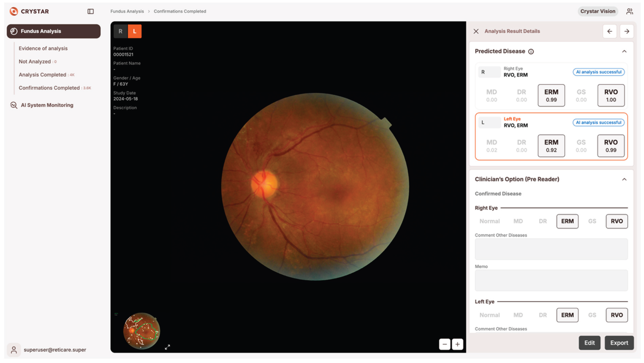Zoom in on the fundus image
The height and width of the screenshot is (363, 644).
(458, 344)
